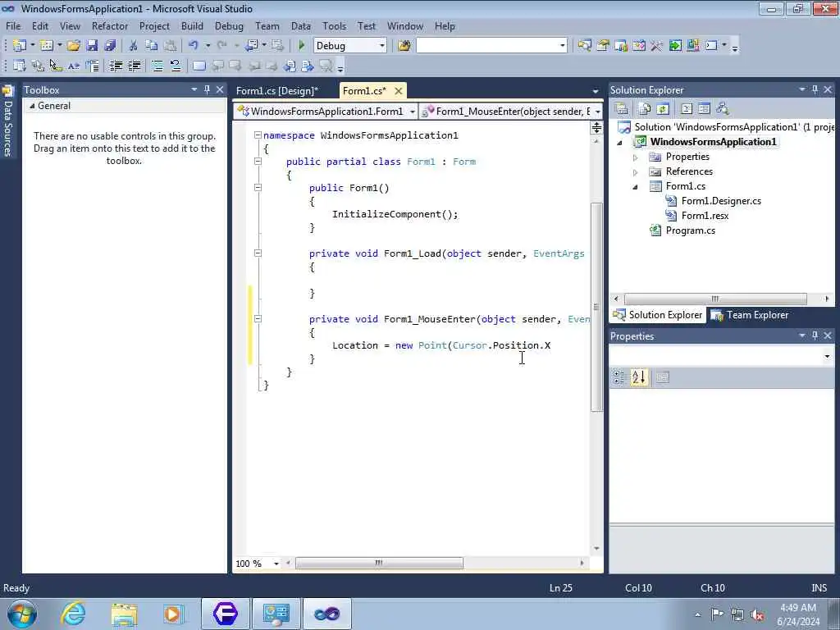Open the Build menu

[x=192, y=25]
